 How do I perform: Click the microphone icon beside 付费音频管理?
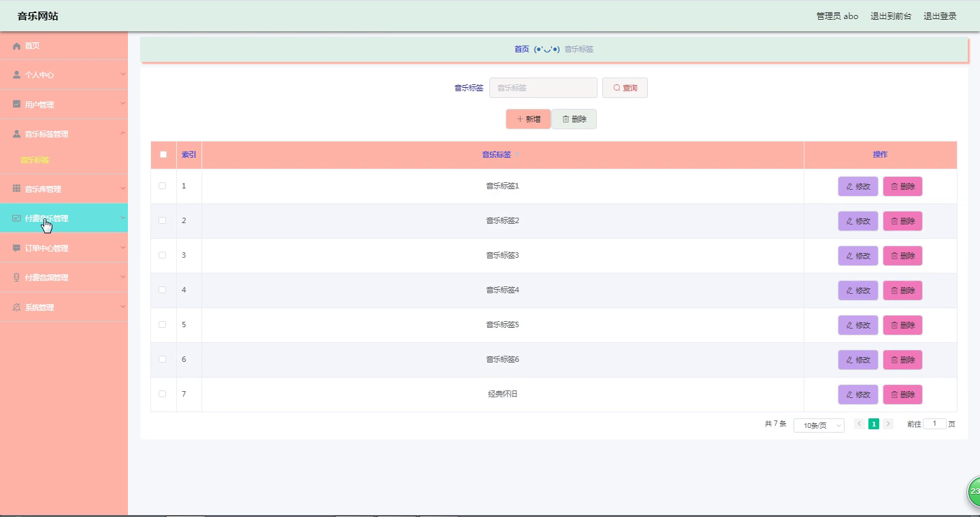coord(17,278)
